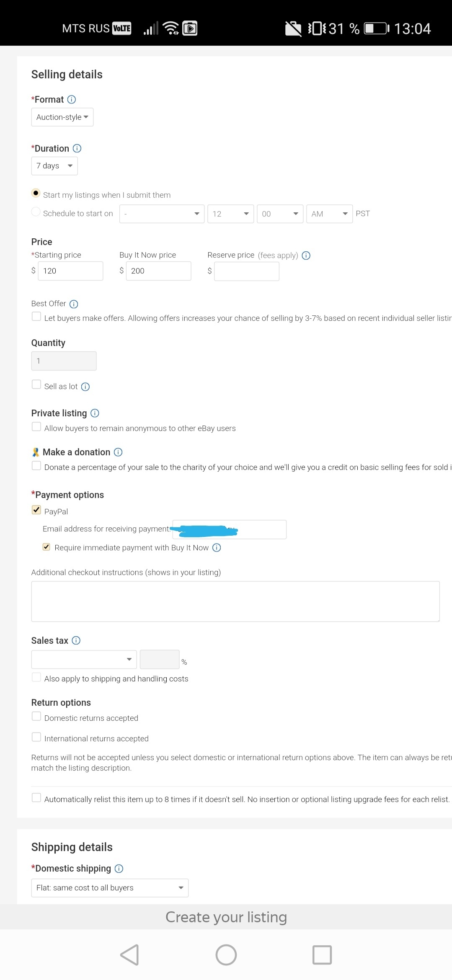Viewport: 452px width, 980px height.
Task: Show info for Reserve price
Action: (x=306, y=255)
